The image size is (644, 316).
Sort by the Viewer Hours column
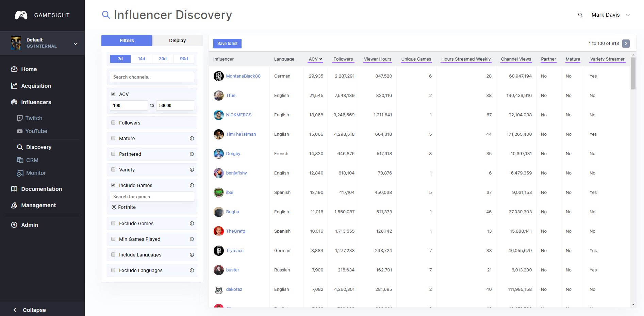click(378, 59)
